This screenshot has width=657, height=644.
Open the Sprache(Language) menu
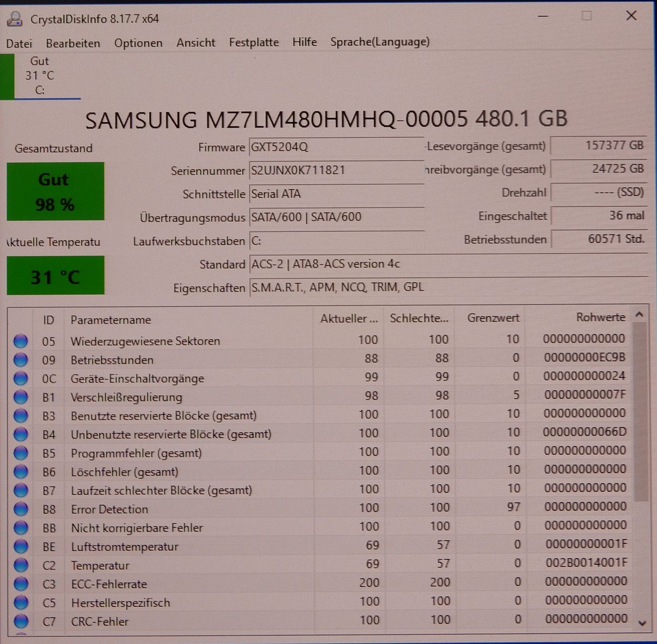pyautogui.click(x=380, y=42)
